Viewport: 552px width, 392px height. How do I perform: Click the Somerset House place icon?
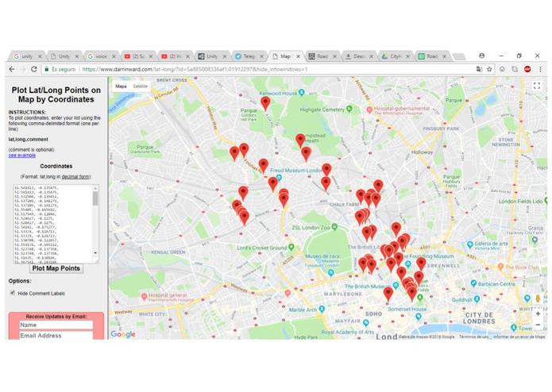pyautogui.click(x=419, y=317)
